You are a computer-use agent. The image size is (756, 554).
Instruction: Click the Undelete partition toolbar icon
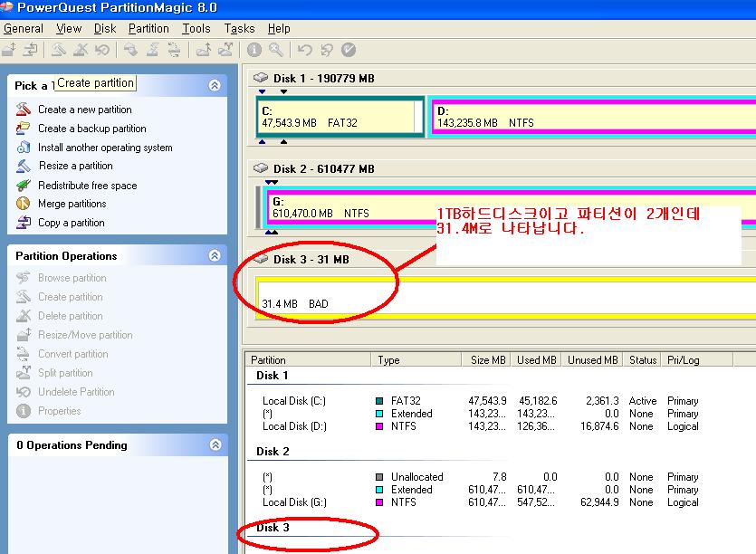click(102, 50)
